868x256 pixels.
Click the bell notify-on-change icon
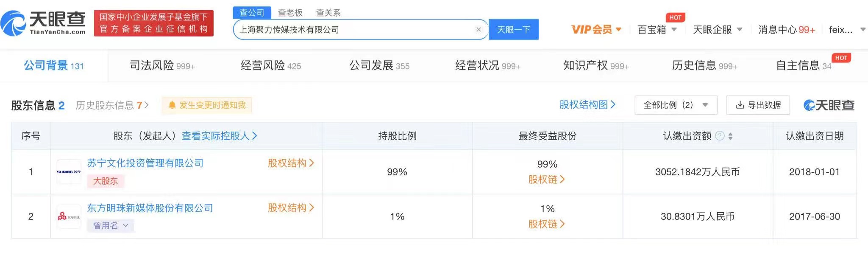[x=172, y=105]
